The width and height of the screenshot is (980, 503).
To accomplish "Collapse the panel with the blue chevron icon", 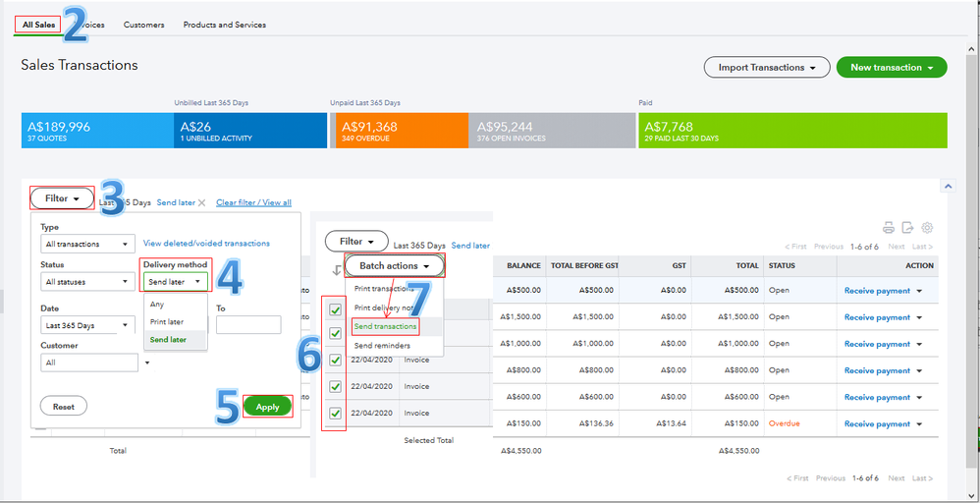I will [x=948, y=186].
